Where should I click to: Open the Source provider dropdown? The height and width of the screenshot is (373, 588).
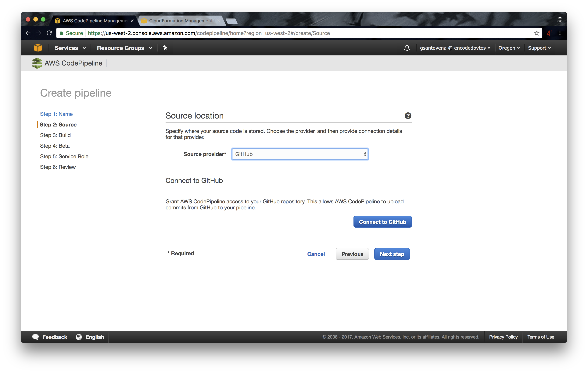(300, 154)
